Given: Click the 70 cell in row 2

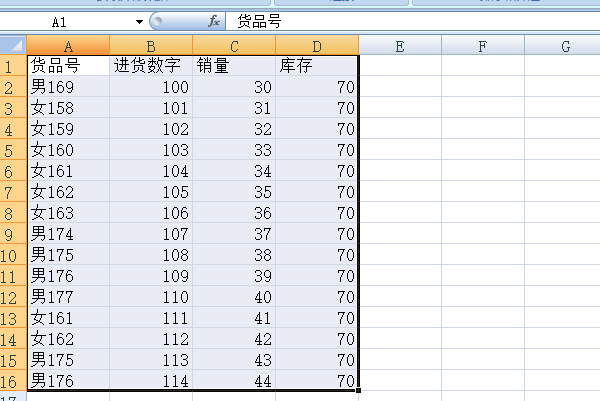Looking at the screenshot, I should pos(317,87).
